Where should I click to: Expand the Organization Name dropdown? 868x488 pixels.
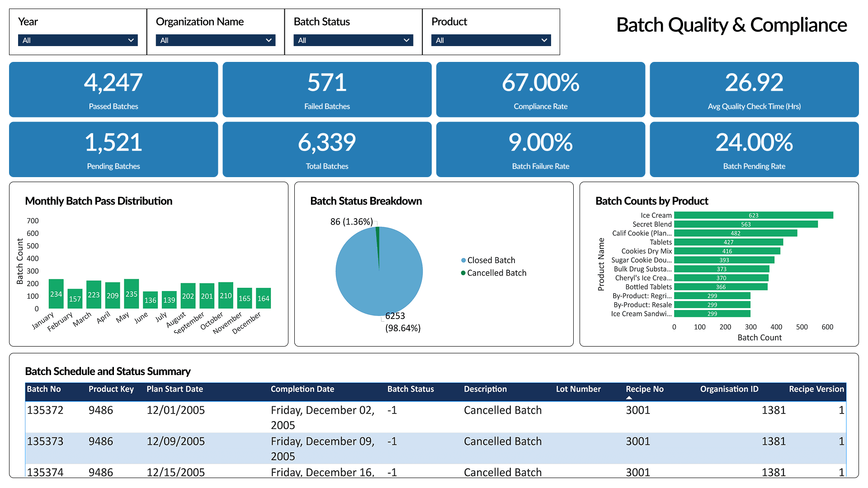pyautogui.click(x=215, y=40)
